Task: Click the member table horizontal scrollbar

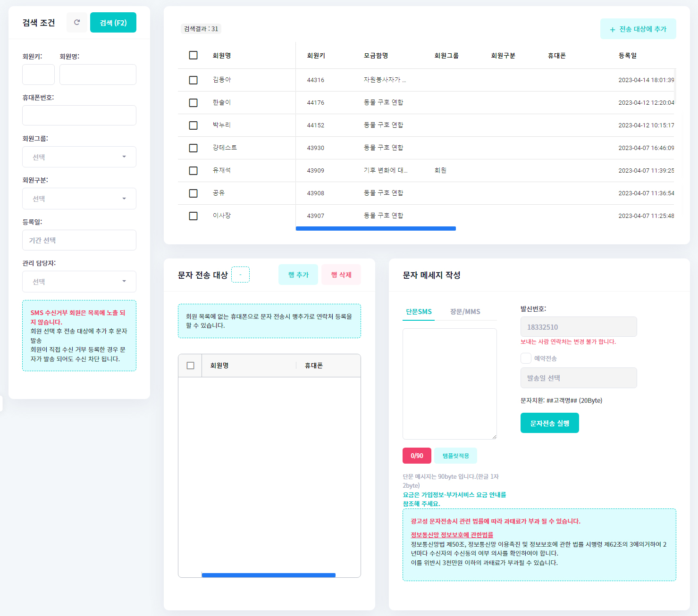Action: 376,229
